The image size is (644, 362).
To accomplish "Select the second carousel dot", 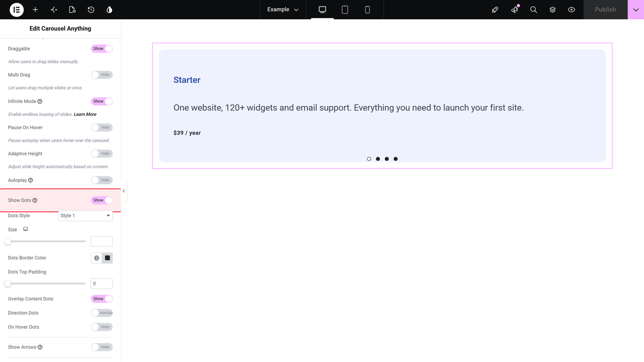I will [x=378, y=159].
